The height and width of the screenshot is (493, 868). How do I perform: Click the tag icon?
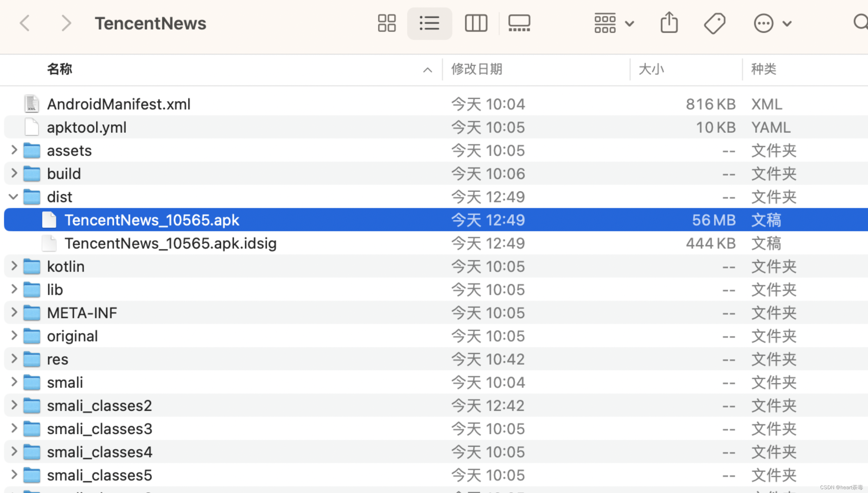pyautogui.click(x=714, y=23)
